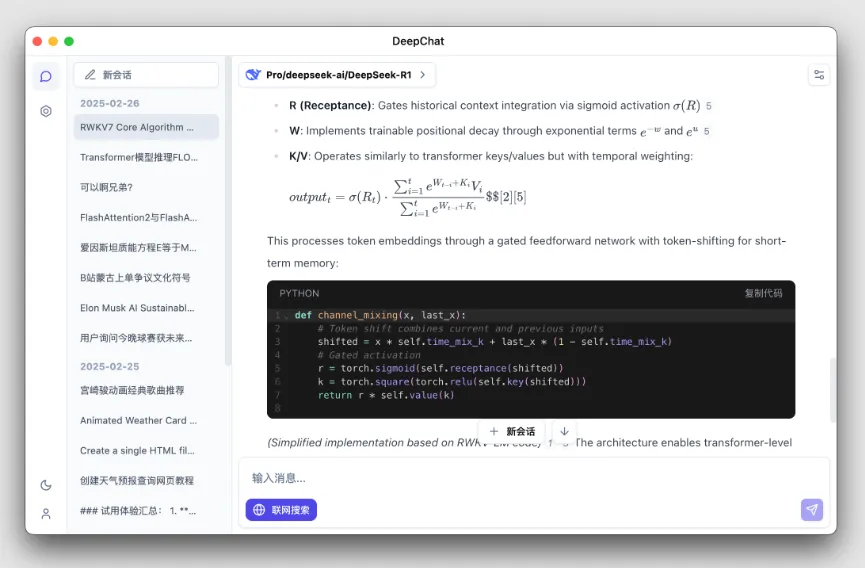The width and height of the screenshot is (865, 568).
Task: Expand the Pro/deepseek-ai/DeepSeek-R1 model selector
Action: tap(337, 75)
